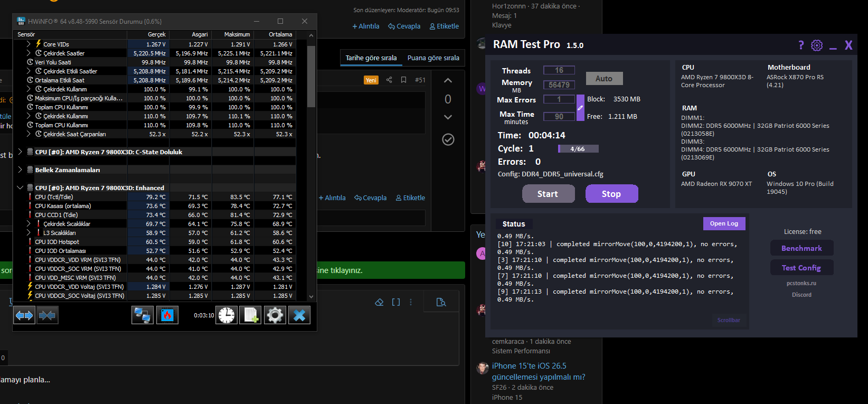Open Test Config in RAM Test Pro
Image resolution: width=868 pixels, height=404 pixels.
coord(801,268)
